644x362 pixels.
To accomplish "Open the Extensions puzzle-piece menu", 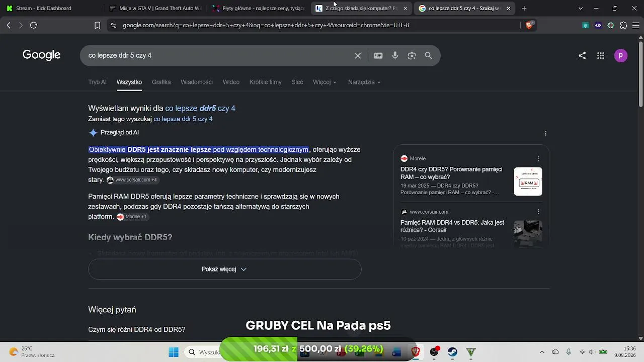I will [x=624, y=25].
